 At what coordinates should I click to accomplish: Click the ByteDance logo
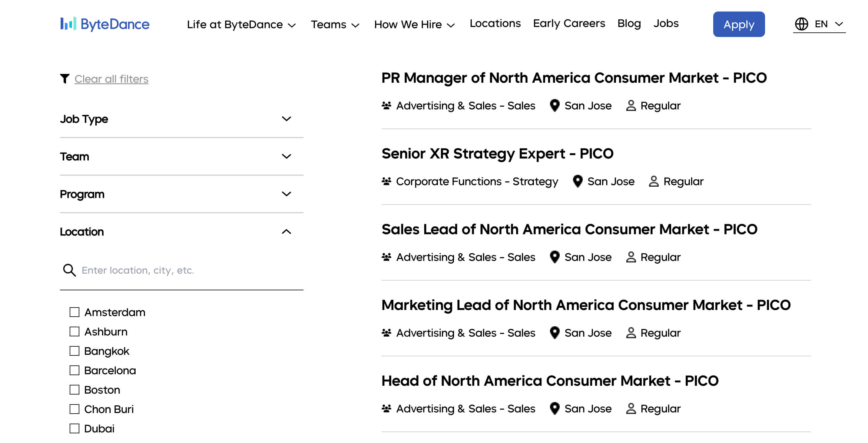[x=104, y=24]
